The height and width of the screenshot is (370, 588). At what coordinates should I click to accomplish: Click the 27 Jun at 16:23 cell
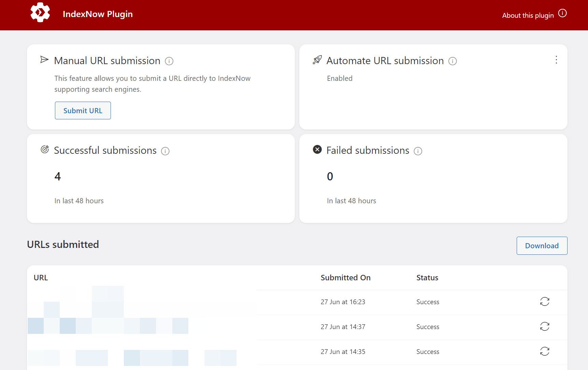tap(343, 302)
